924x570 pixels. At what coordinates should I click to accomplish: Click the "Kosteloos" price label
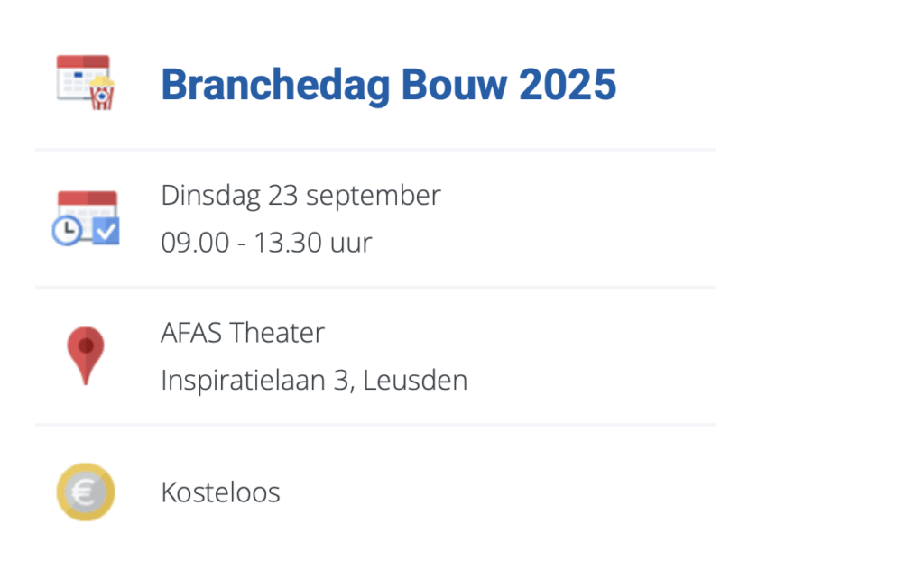tap(220, 492)
